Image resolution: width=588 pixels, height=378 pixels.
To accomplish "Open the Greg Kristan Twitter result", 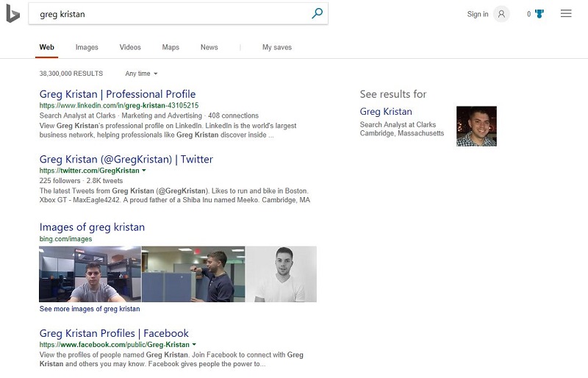I will click(x=126, y=159).
